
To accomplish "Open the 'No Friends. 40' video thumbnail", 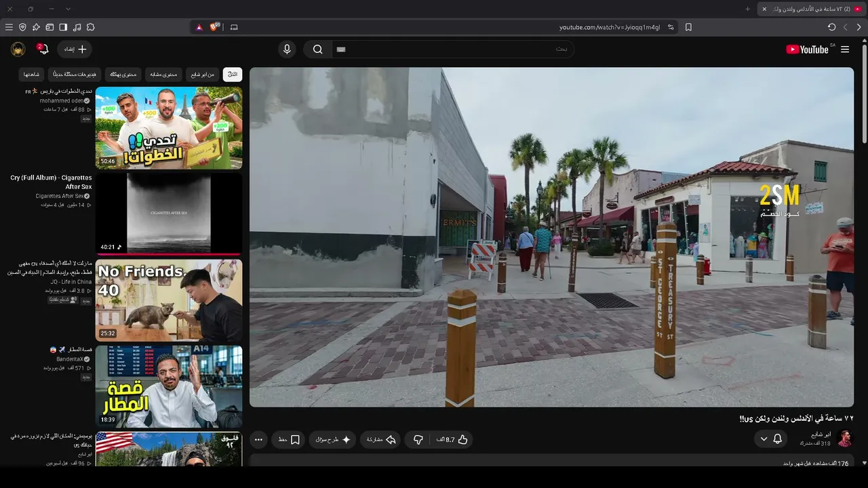I will (x=169, y=300).
